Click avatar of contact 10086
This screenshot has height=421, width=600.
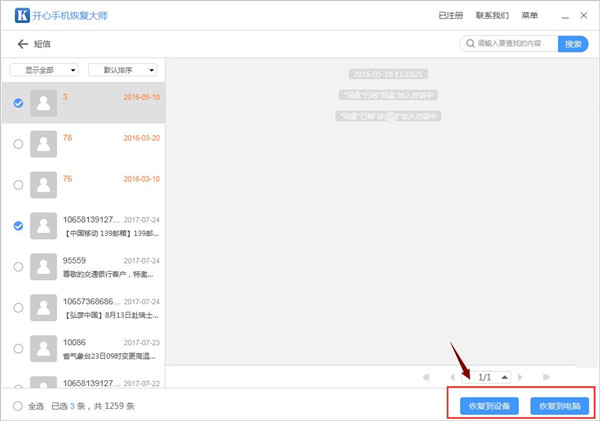43,349
